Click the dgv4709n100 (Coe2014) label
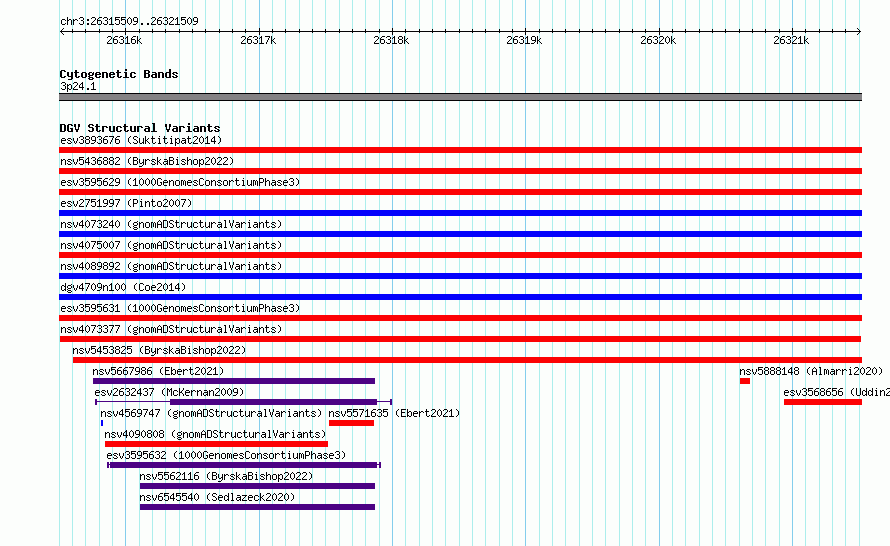This screenshot has width=890, height=546. coord(123,287)
